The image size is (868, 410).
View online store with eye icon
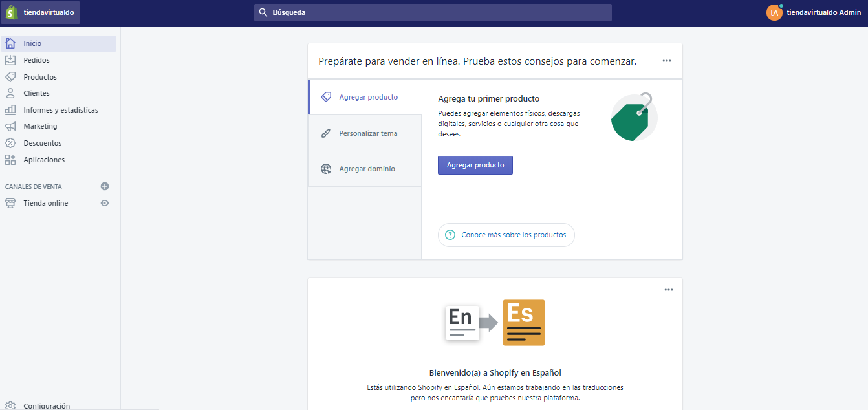105,203
